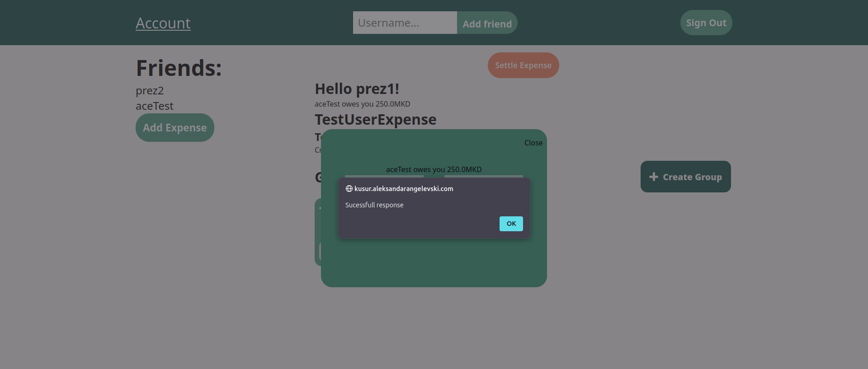The width and height of the screenshot is (868, 369).
Task: Click the 'Sucessfull response' alert message
Action: pyautogui.click(x=374, y=205)
